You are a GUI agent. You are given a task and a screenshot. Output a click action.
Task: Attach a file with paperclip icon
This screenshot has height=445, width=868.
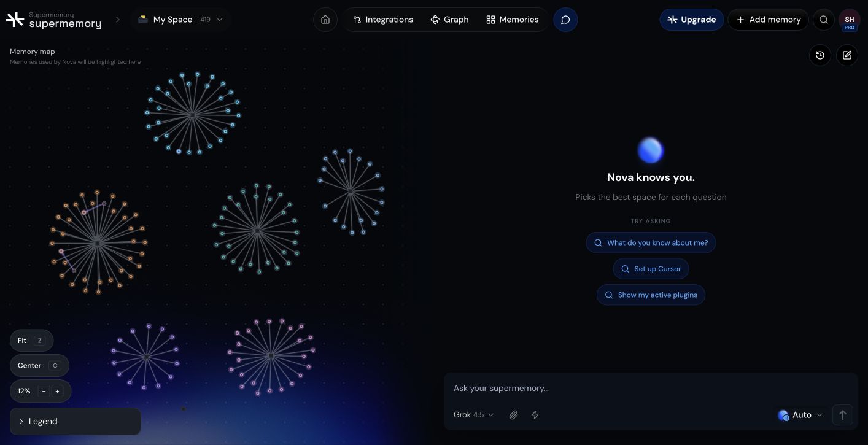(513, 415)
